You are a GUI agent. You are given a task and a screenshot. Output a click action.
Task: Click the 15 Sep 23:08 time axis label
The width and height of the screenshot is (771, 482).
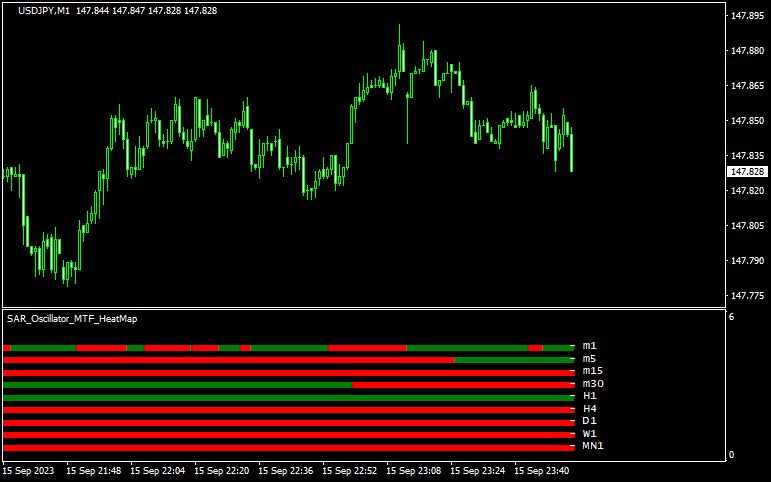pyautogui.click(x=414, y=471)
